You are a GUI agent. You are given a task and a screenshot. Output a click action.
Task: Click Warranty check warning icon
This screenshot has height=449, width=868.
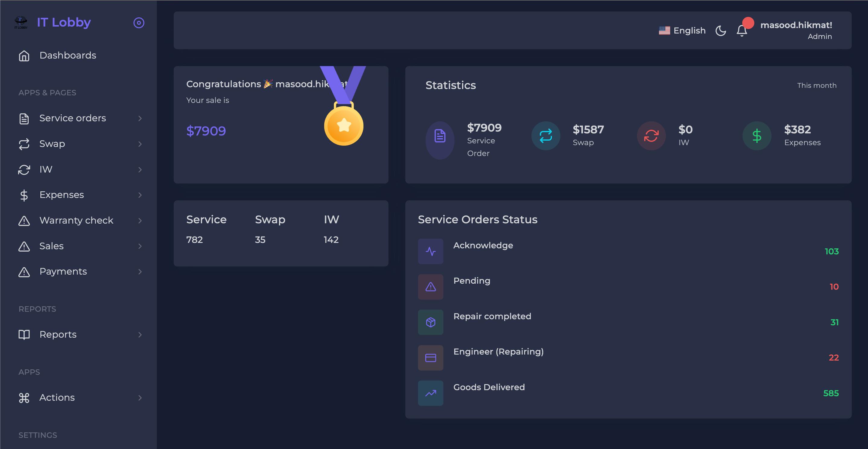24,221
